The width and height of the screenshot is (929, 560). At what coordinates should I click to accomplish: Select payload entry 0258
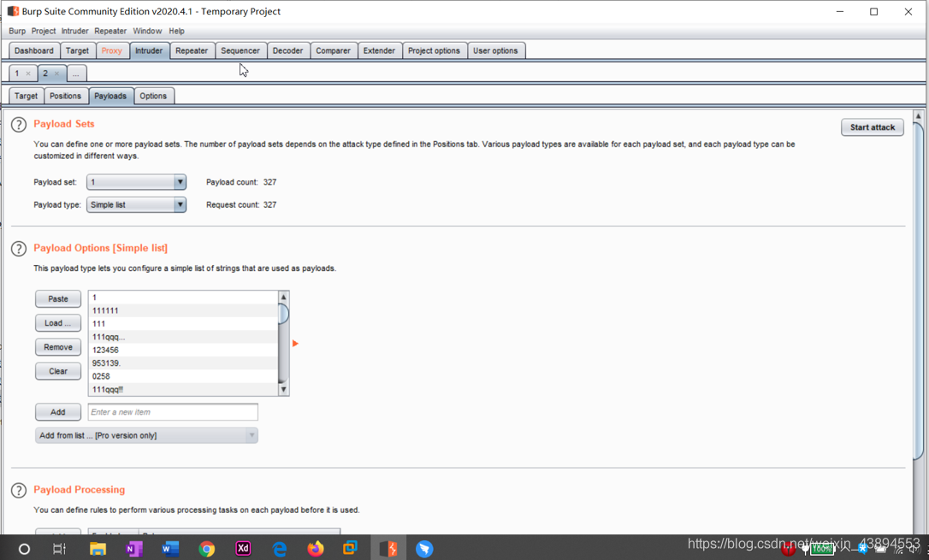(x=183, y=376)
